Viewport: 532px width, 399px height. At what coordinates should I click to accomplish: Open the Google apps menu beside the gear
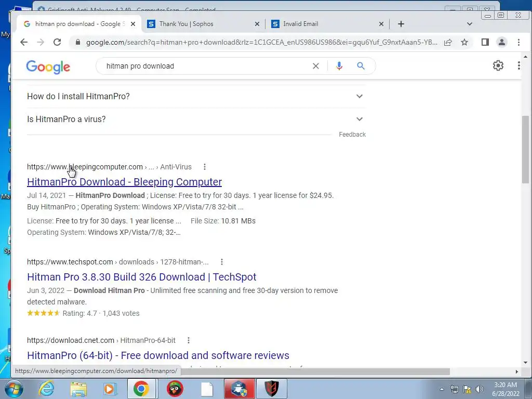519,65
